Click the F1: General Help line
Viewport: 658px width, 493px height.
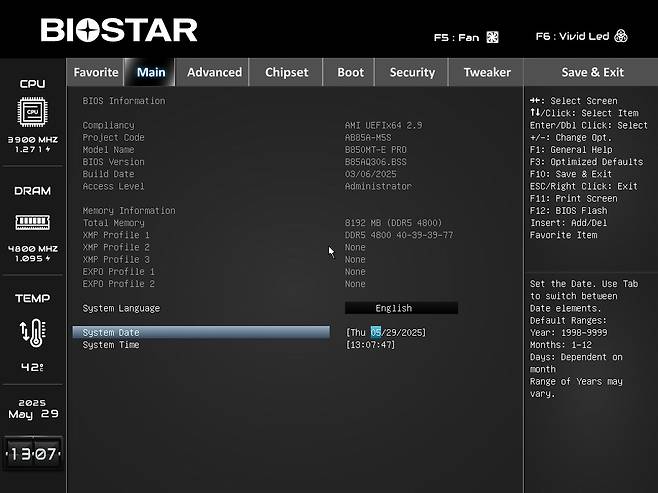pyautogui.click(x=571, y=150)
